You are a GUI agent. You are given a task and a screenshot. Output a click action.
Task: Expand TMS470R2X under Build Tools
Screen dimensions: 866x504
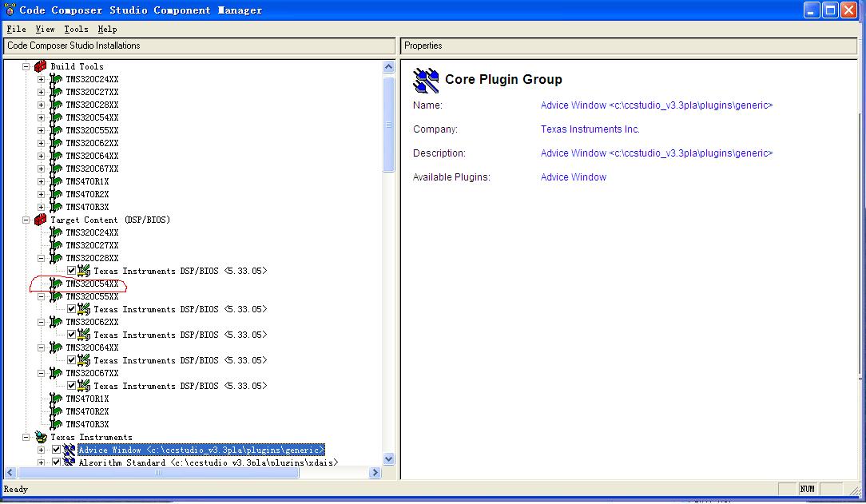pyautogui.click(x=41, y=194)
